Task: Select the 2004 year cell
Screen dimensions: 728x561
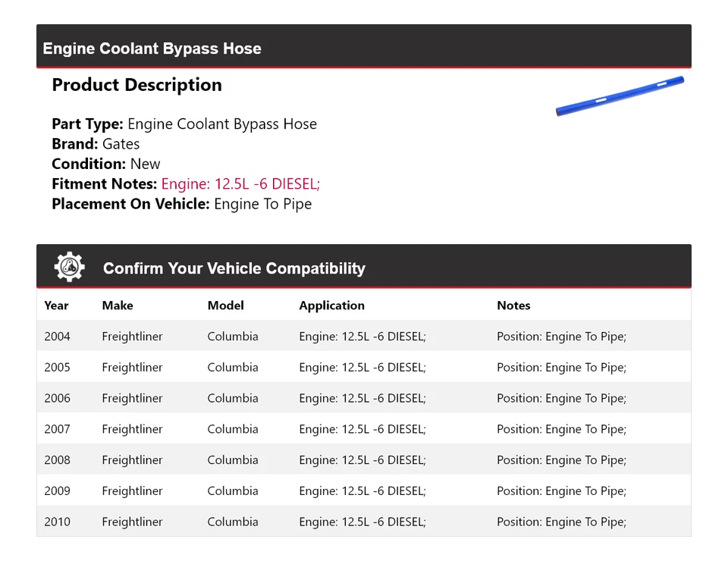Action: coord(57,337)
